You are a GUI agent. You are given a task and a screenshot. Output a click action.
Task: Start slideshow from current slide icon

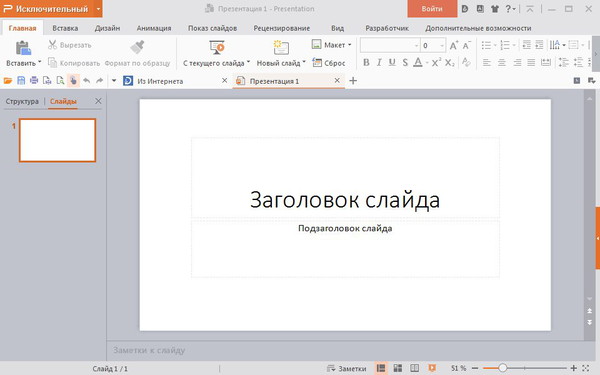point(217,48)
